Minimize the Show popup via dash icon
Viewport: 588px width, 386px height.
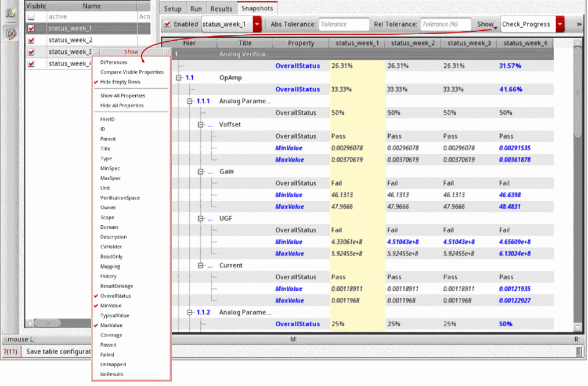pos(97,52)
